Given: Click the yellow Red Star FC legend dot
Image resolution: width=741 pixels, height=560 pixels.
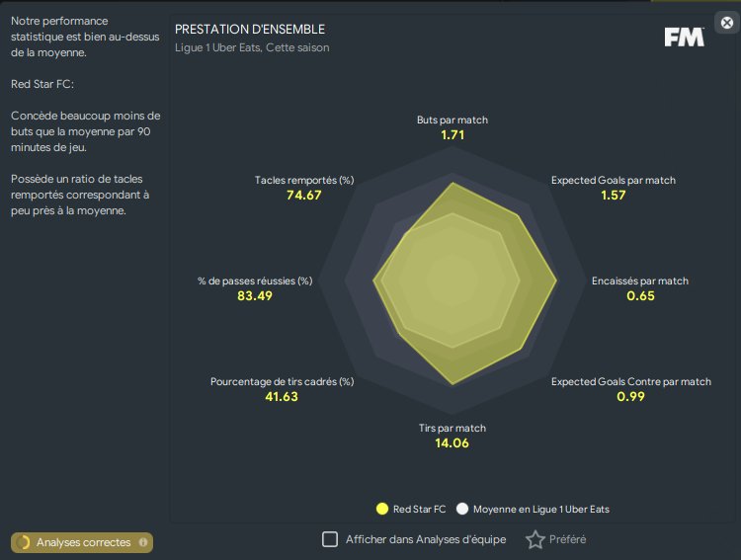Looking at the screenshot, I should pos(381,510).
